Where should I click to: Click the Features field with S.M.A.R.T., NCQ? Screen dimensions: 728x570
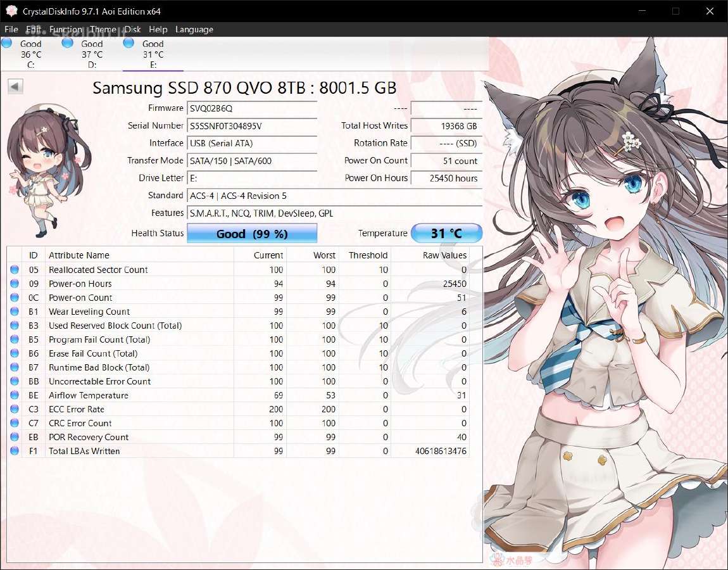click(335, 213)
